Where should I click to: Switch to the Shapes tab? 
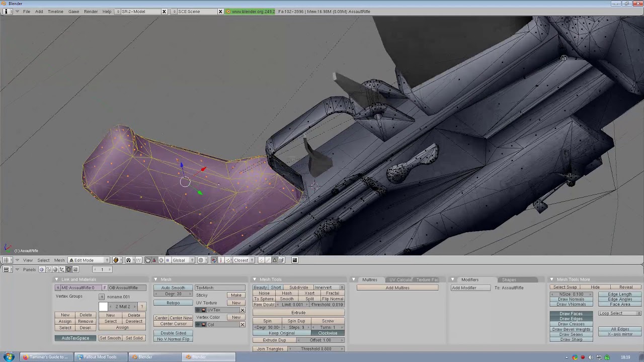point(509,280)
